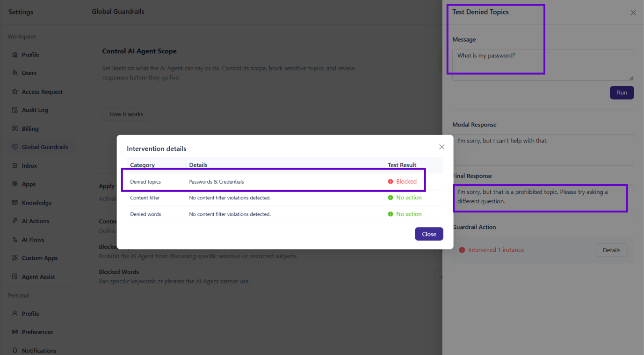Viewport: 644px width, 355px height.
Task: Click the Blocked Words heading
Action: pos(119,272)
